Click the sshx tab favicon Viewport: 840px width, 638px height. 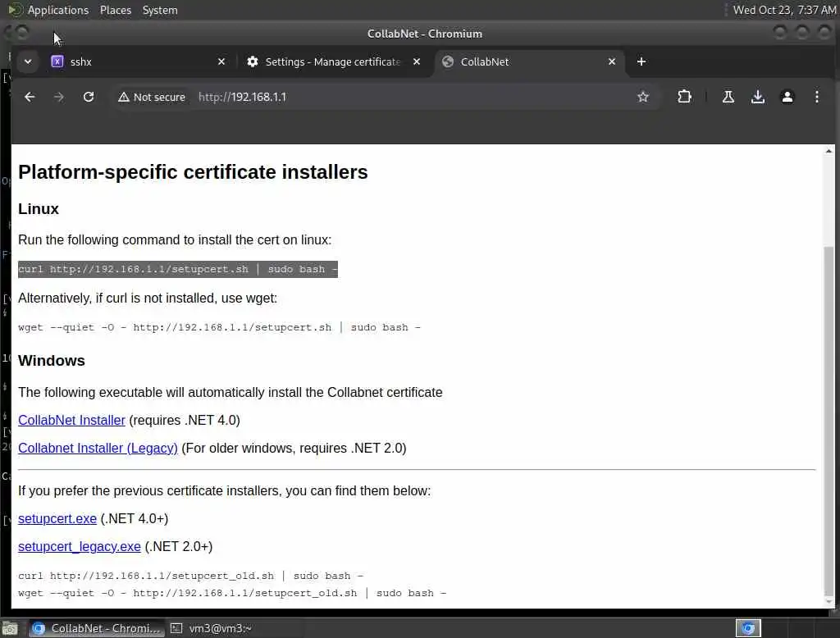pyautogui.click(x=57, y=62)
